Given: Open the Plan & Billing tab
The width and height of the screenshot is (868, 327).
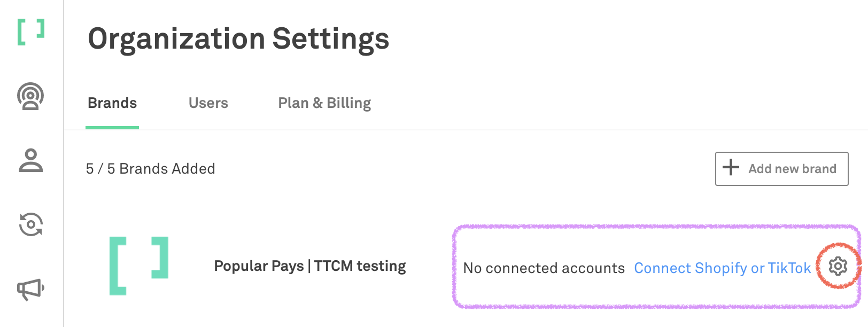Looking at the screenshot, I should 324,103.
